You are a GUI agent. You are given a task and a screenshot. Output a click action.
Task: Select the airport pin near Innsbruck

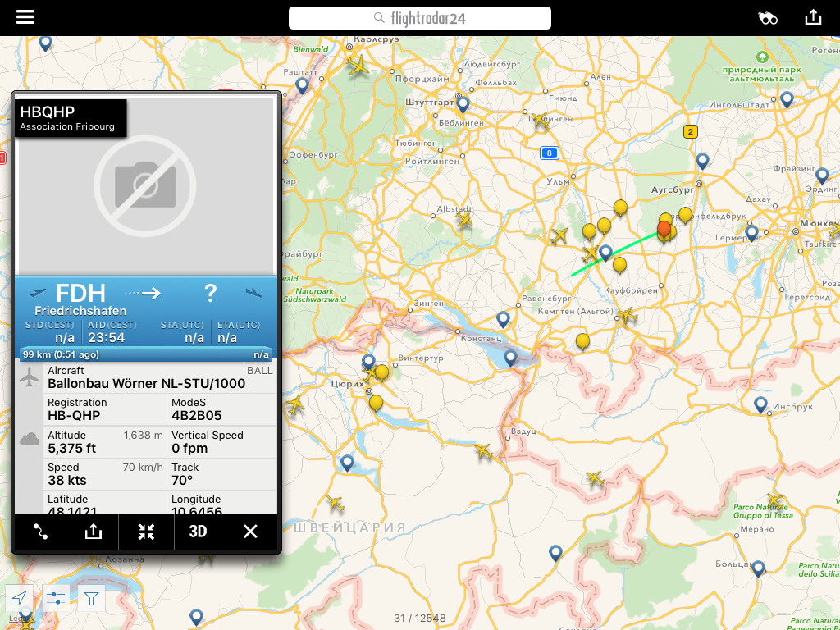pos(760,404)
